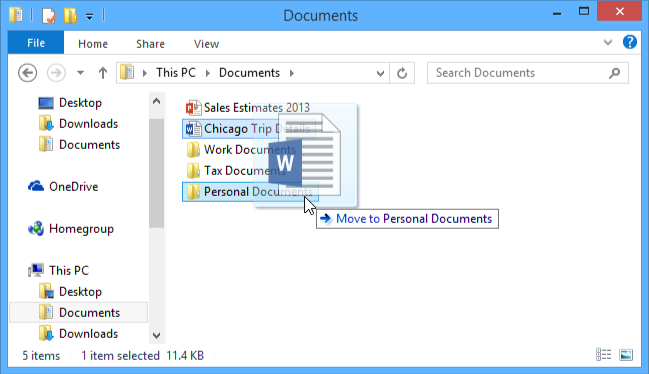Click the PowerPoint icon of Sales Estimates
This screenshot has width=649, height=374.
pos(193,108)
